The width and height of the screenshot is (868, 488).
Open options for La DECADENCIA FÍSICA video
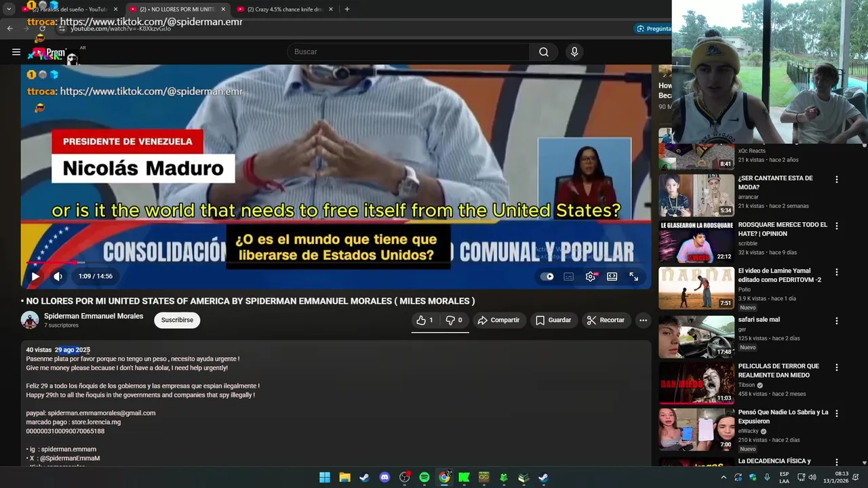tap(836, 462)
